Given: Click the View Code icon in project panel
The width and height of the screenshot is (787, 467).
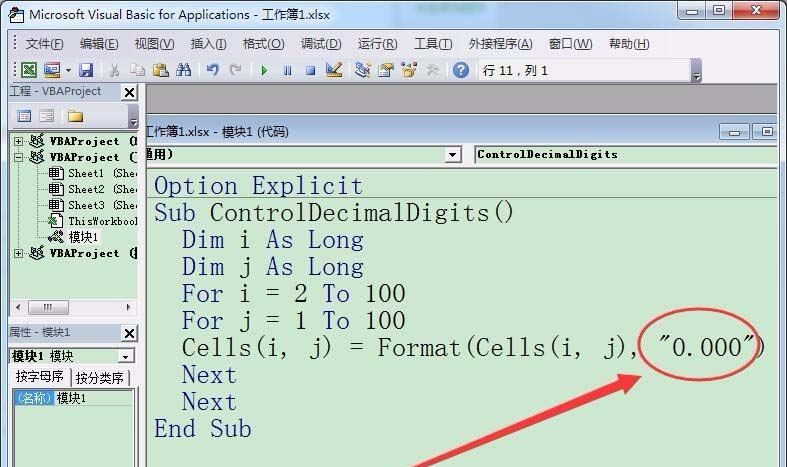Looking at the screenshot, I should pyautogui.click(x=24, y=116).
